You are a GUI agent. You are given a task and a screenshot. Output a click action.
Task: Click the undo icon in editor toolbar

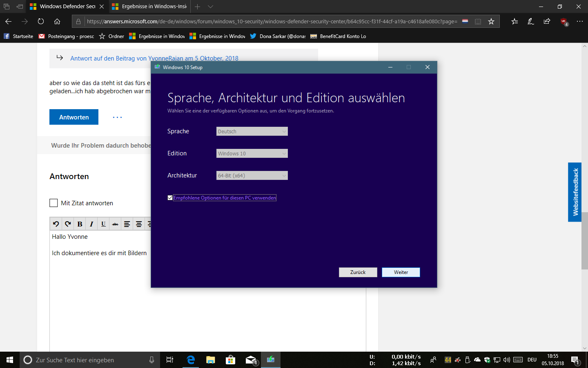56,224
